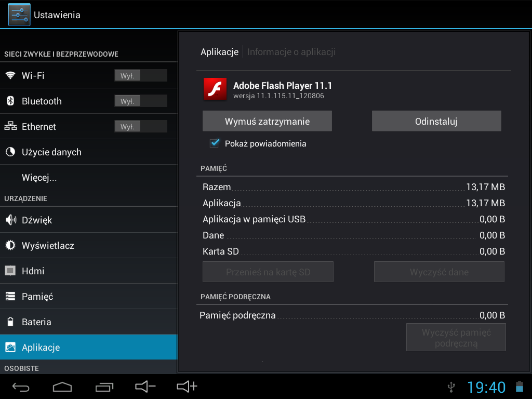Tap Przenieś na kartę SD button
Image resolution: width=532 pixels, height=399 pixels.
click(x=268, y=272)
